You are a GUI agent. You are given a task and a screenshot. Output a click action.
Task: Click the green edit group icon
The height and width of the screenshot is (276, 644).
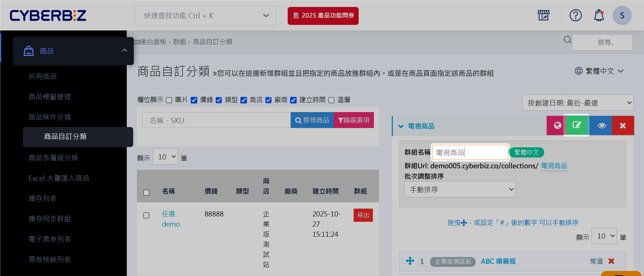click(x=576, y=125)
